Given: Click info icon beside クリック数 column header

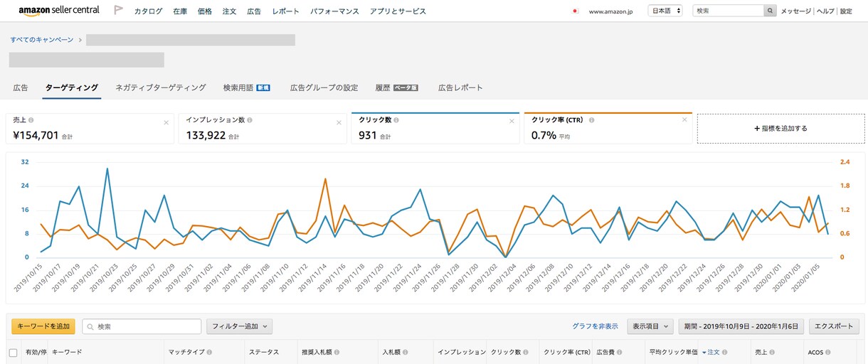Looking at the screenshot, I should tap(526, 353).
